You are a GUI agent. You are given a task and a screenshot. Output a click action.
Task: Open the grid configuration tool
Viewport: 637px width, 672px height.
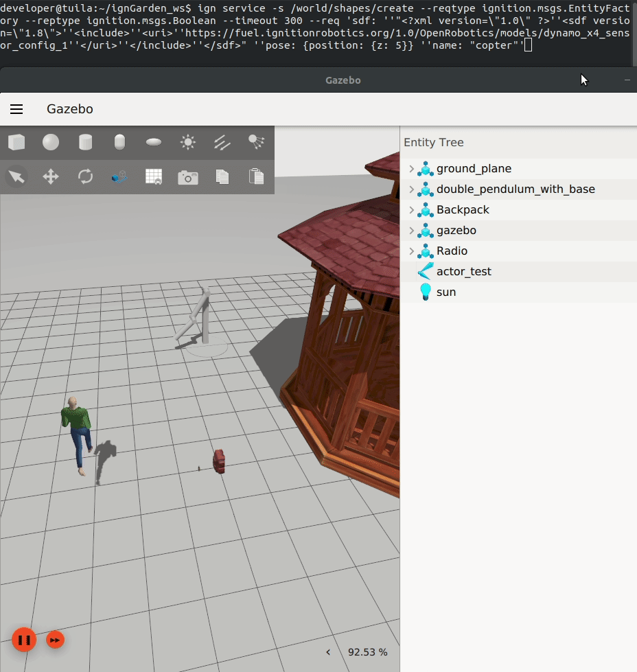(x=154, y=176)
